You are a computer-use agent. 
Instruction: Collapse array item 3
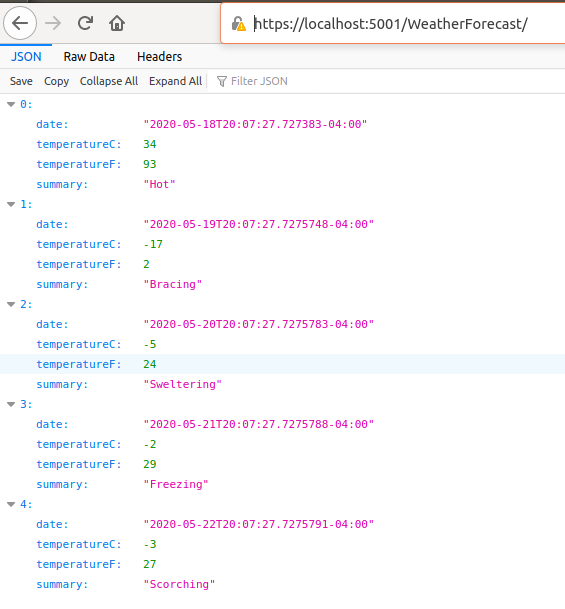point(11,404)
